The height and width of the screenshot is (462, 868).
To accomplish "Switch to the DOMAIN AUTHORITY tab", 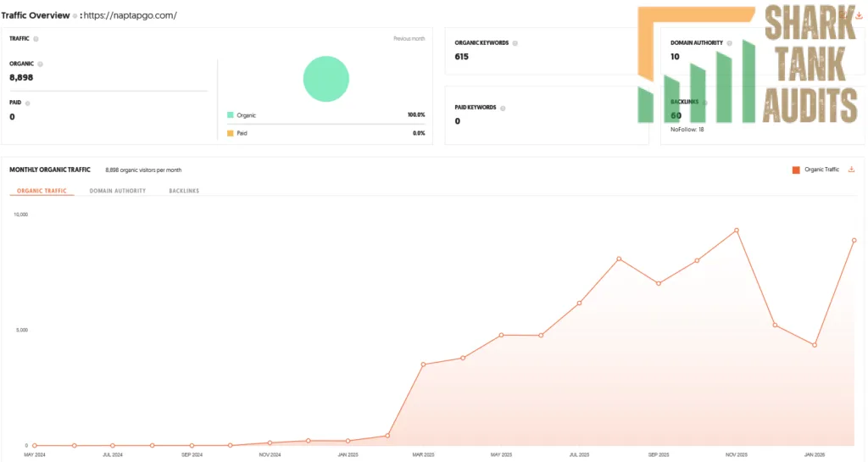I will point(117,191).
